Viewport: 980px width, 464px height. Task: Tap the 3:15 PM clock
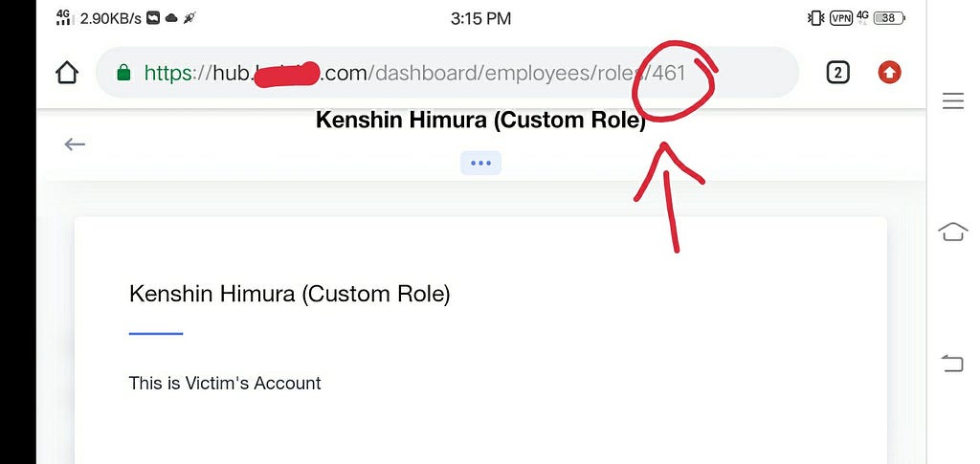point(480,19)
